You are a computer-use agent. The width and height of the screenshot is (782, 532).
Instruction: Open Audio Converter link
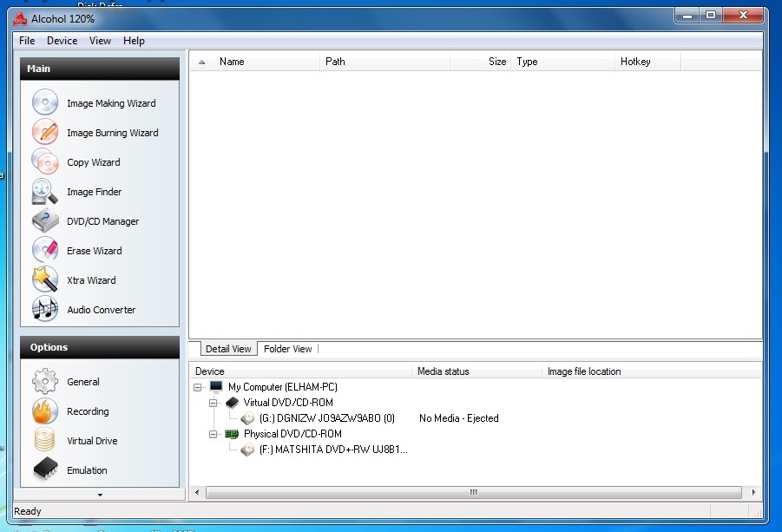point(102,309)
